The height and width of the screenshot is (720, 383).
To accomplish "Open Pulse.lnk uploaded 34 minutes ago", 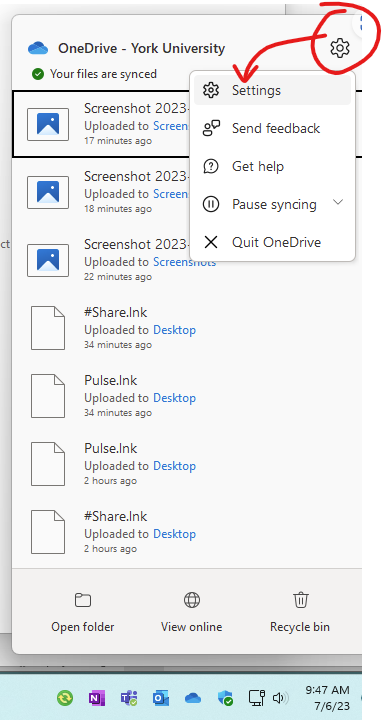I will 187,396.
